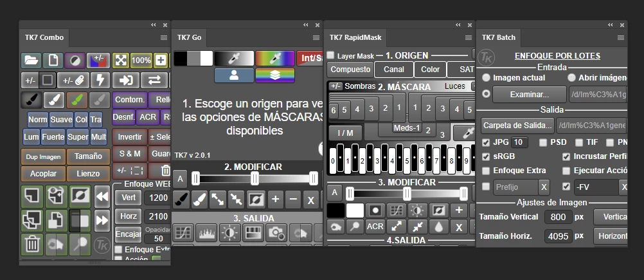Select the green paintbrush in TK7 Combo
The width and height of the screenshot is (644, 280).
click(76, 100)
